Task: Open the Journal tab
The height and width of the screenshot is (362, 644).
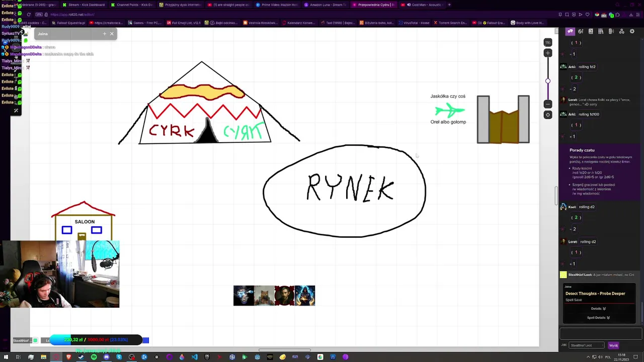Action: [x=591, y=31]
